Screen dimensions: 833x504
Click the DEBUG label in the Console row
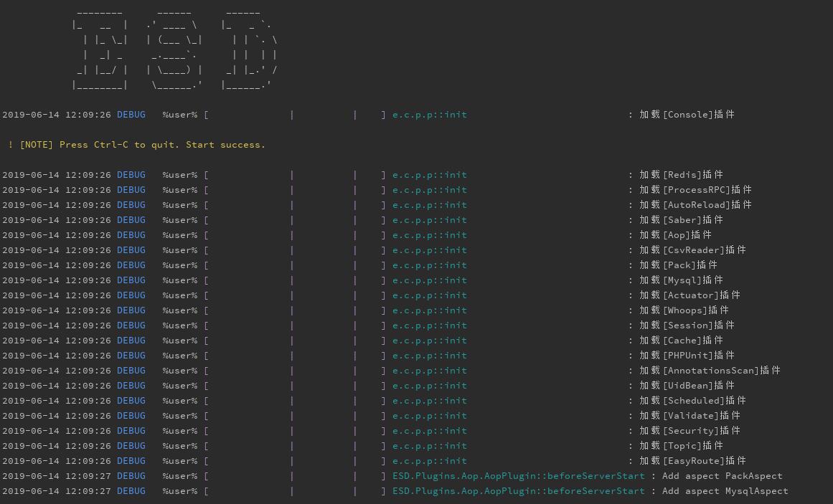coord(131,115)
